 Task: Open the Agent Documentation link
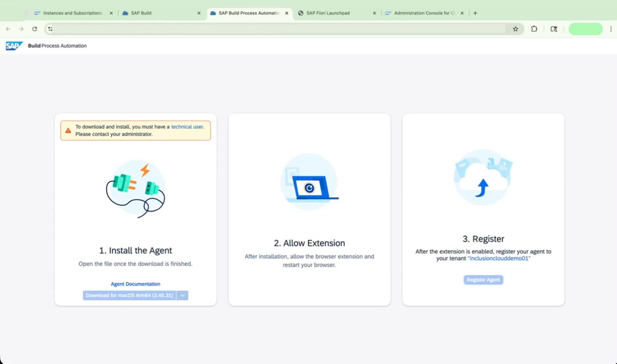[135, 284]
